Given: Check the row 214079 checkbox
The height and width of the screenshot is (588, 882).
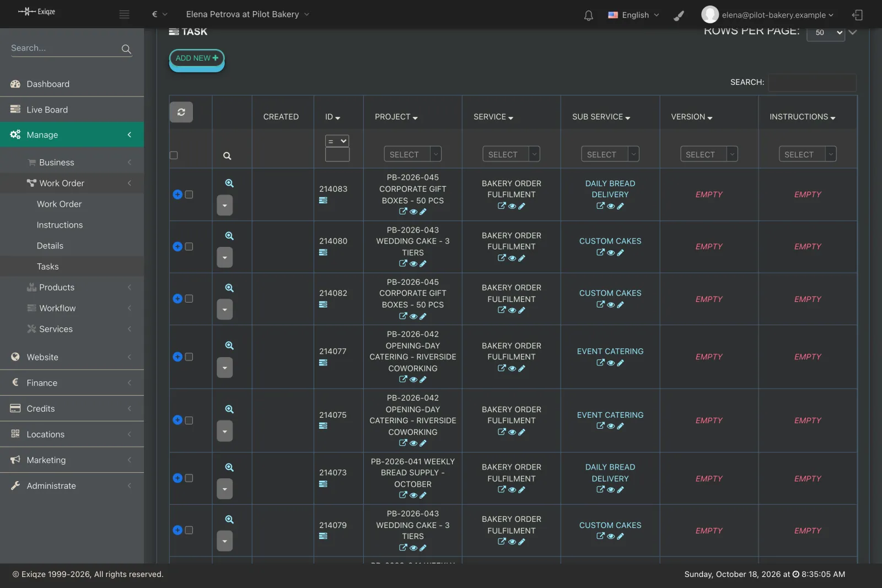Looking at the screenshot, I should coord(189,530).
